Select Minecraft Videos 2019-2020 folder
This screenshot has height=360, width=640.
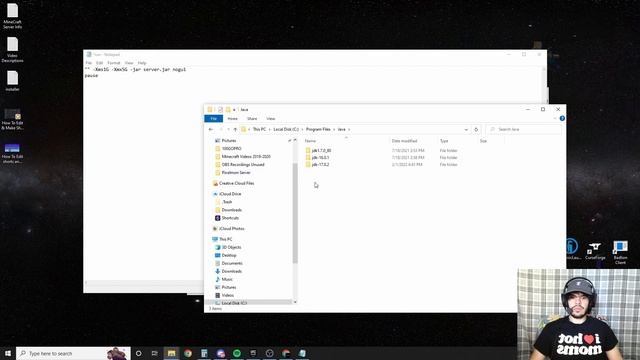click(246, 157)
